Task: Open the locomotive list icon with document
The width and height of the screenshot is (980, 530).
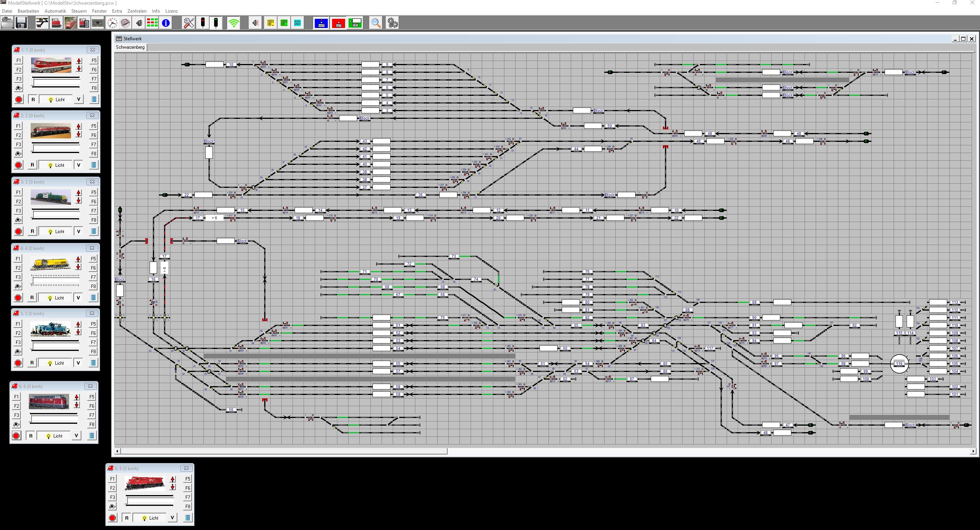Action: [84, 23]
